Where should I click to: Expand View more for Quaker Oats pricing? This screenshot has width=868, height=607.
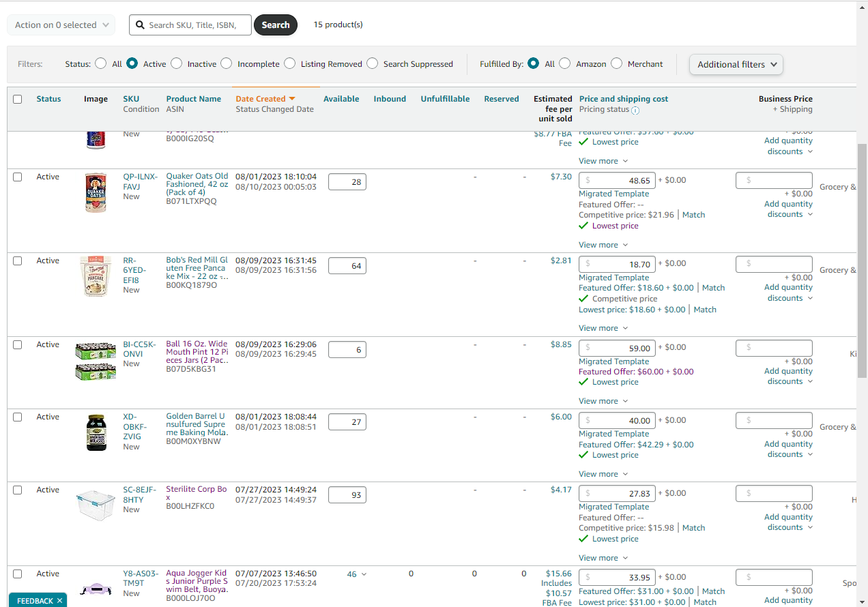[x=603, y=245]
